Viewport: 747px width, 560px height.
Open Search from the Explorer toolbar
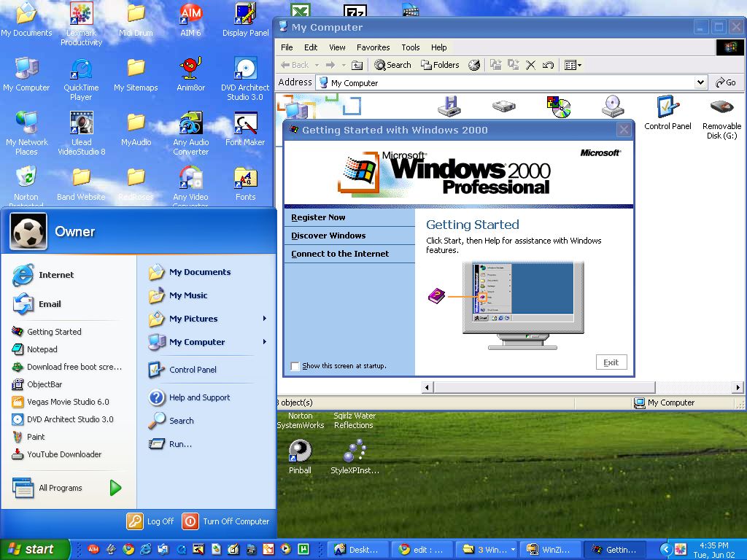point(392,64)
